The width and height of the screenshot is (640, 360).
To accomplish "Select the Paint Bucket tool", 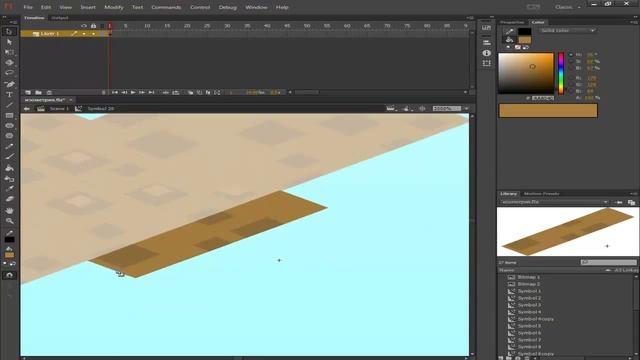I will click(x=9, y=168).
